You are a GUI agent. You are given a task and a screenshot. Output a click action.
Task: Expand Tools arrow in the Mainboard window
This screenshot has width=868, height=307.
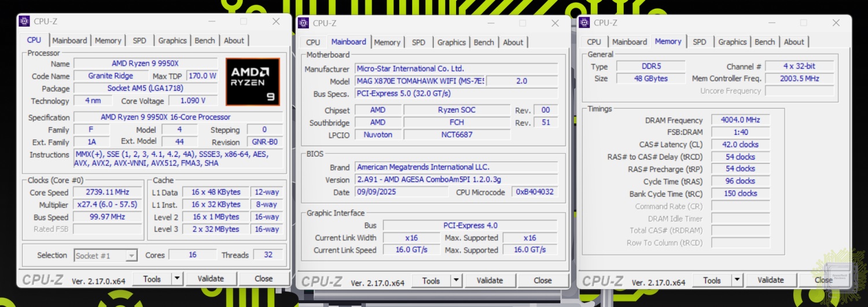pyautogui.click(x=456, y=280)
